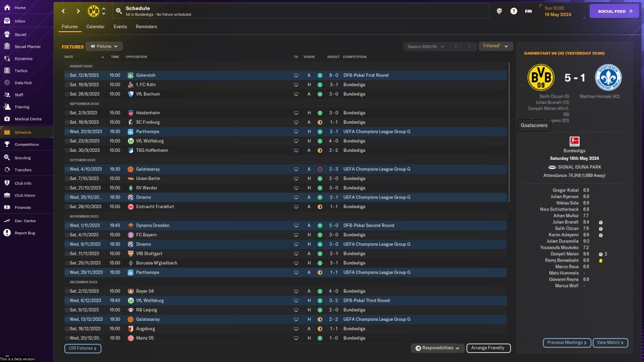Viewport: 644px width, 362px height.
Task: Open the FM menu icon
Action: pyautogui.click(x=528, y=11)
